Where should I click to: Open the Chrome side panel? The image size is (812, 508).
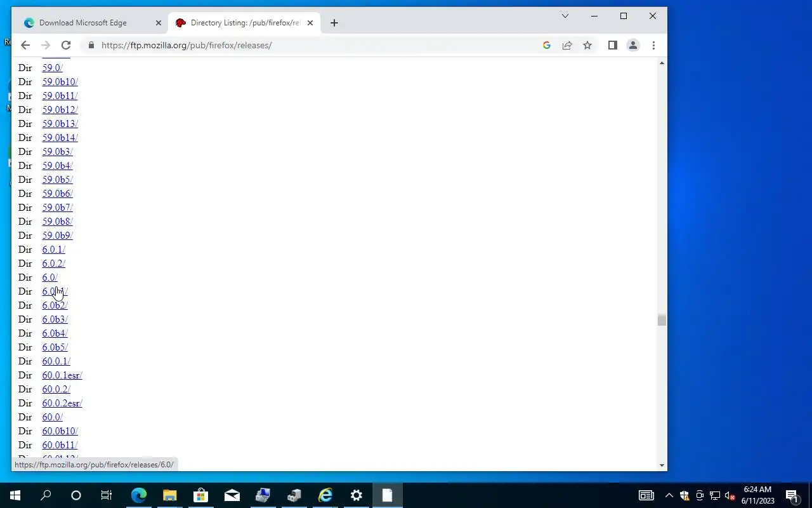[x=612, y=45]
